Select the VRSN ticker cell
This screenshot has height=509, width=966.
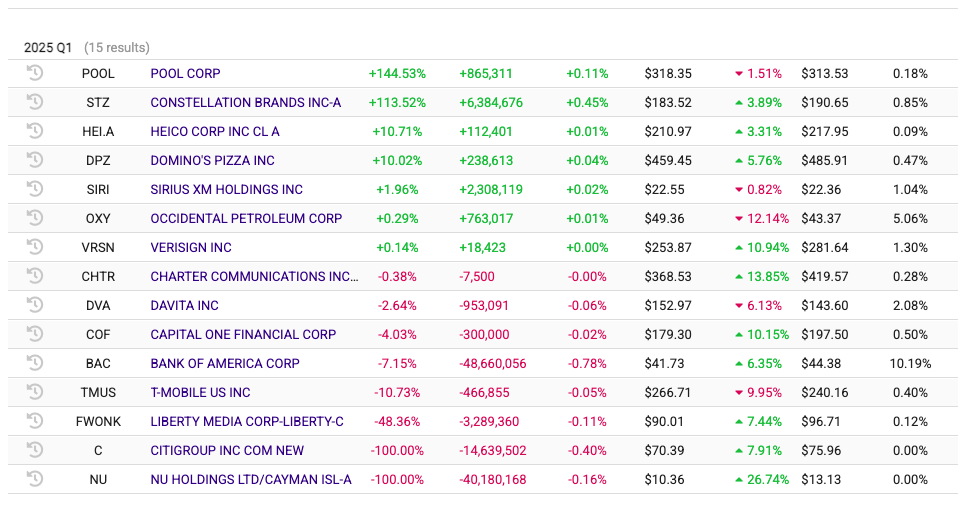pos(98,248)
